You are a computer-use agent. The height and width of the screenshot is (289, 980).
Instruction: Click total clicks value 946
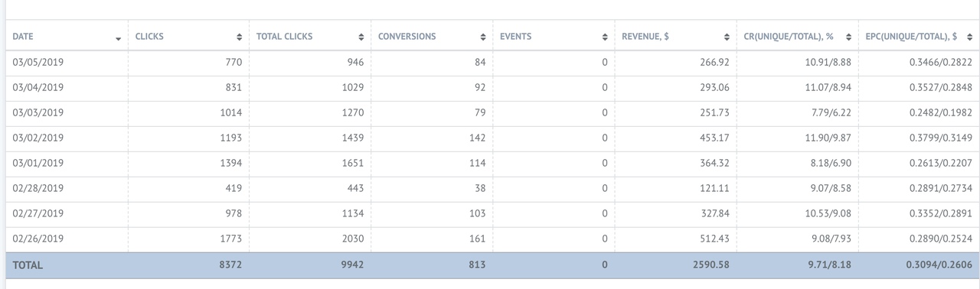point(355,62)
